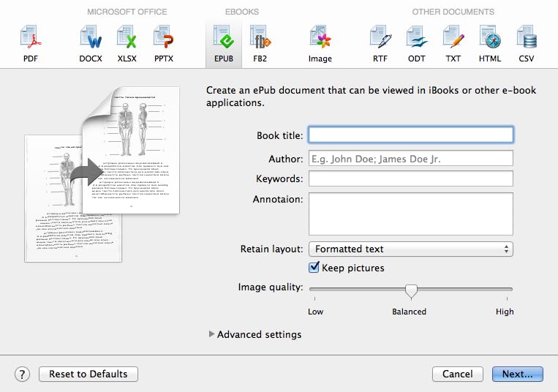This screenshot has height=392, width=558.
Task: Open help with the question mark button
Action: coord(21,374)
